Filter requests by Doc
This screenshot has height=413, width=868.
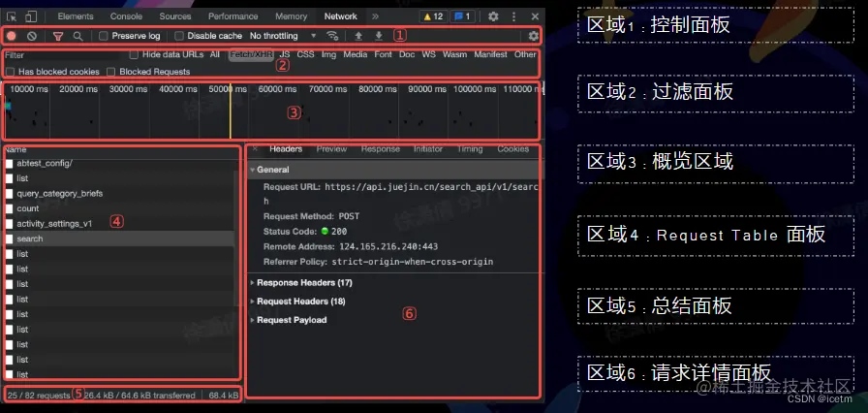tap(407, 55)
